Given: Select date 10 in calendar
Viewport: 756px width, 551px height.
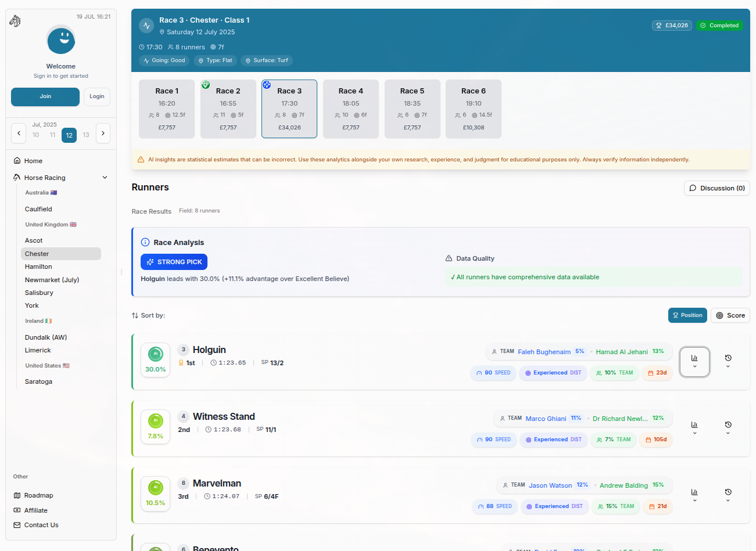Looking at the screenshot, I should click(36, 135).
